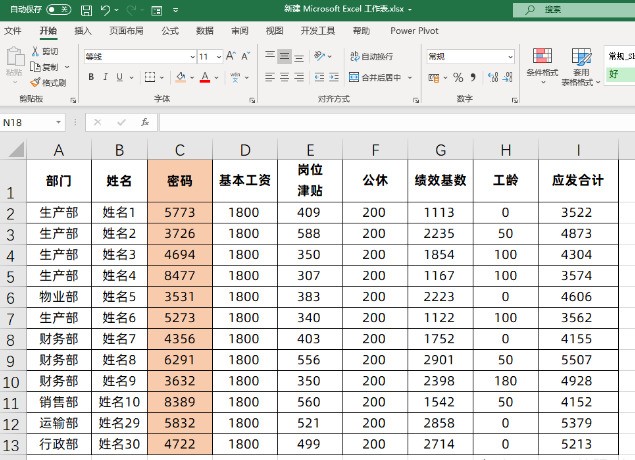Expand the Merge & Center dropdown arrow

point(410,77)
